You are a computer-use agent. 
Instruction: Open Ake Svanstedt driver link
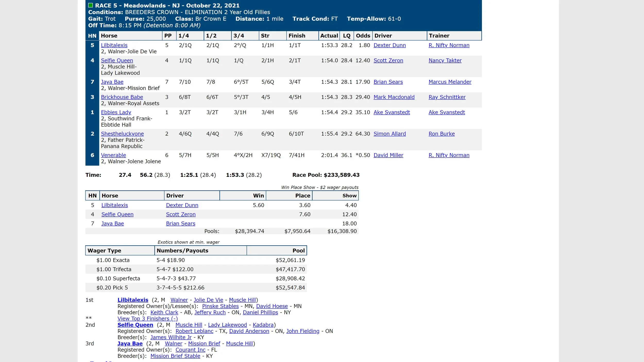click(x=392, y=112)
